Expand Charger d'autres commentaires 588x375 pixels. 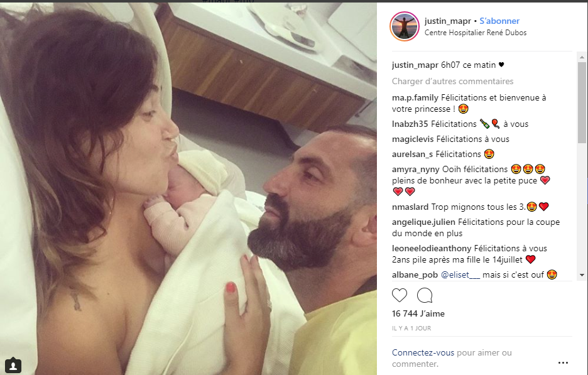[x=453, y=82]
